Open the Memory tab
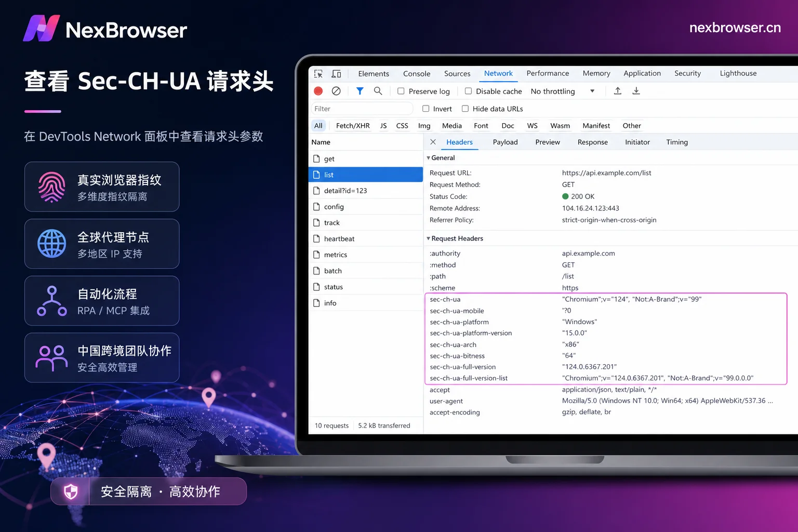 point(596,74)
